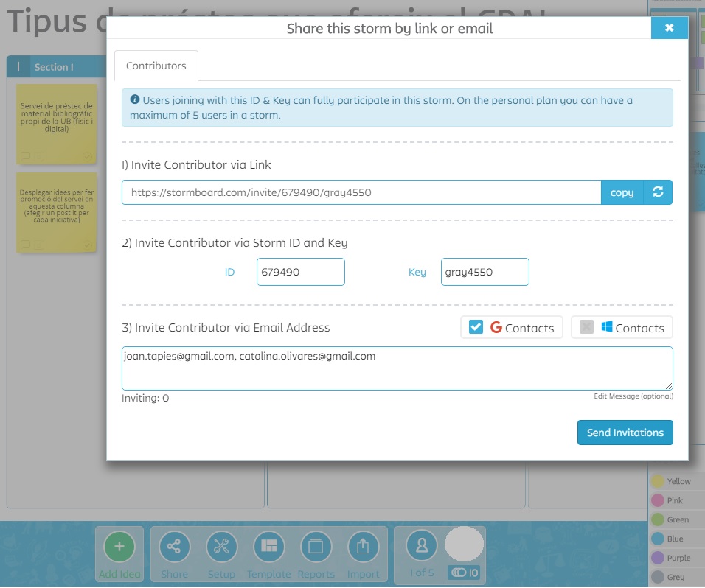Viewport: 705px width, 588px height.
Task: Click the copy button for invite link
Action: pos(622,192)
